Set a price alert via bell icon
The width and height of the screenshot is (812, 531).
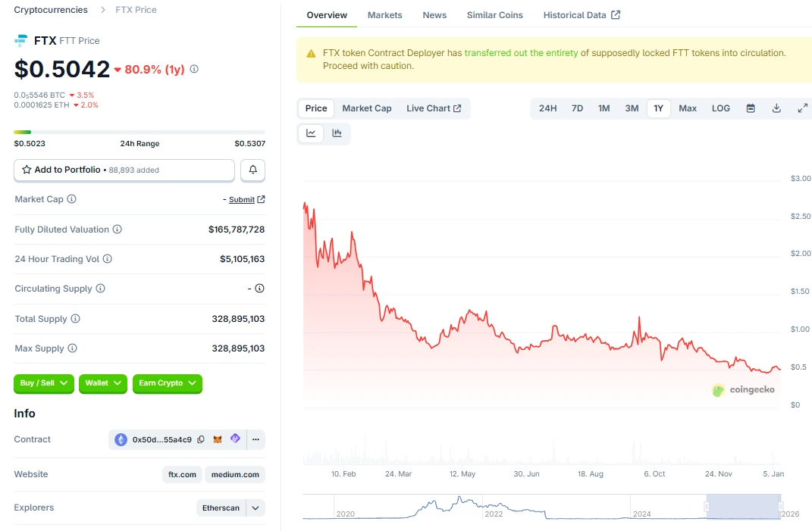[252, 170]
